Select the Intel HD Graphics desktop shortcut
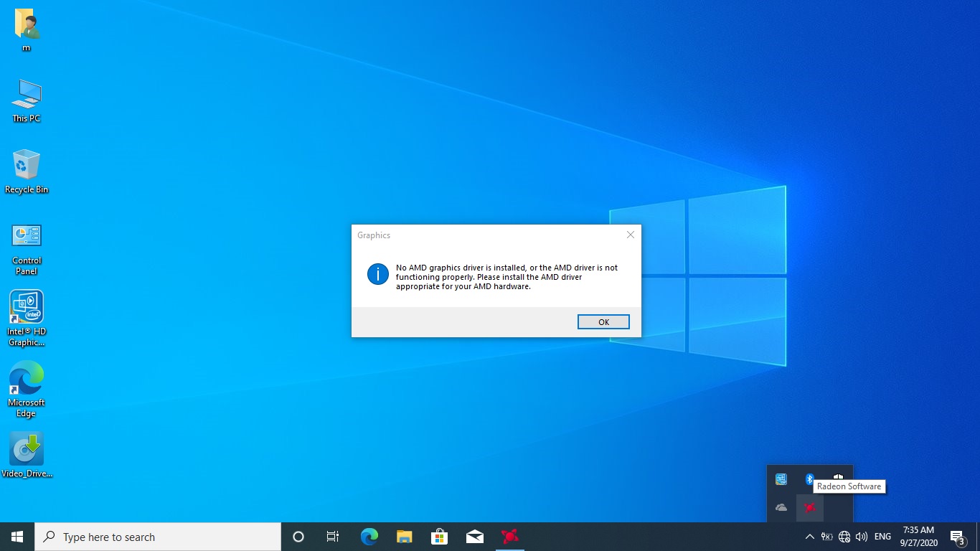 (x=27, y=319)
